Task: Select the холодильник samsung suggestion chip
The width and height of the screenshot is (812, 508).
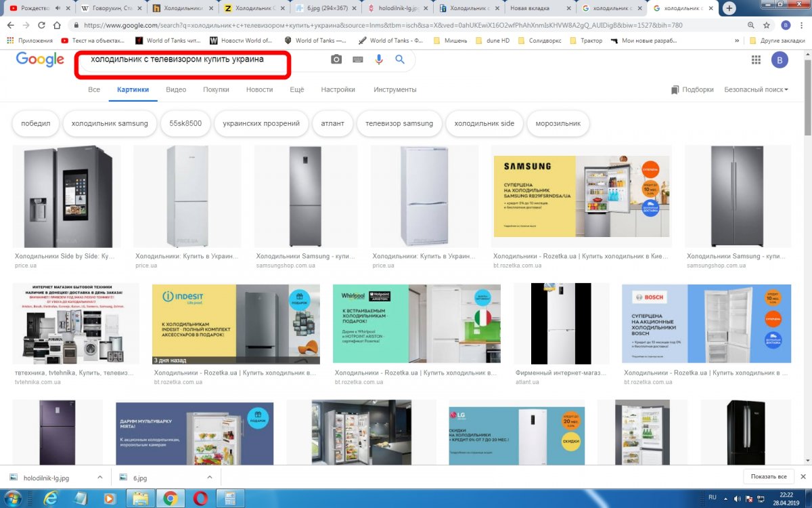Action: pos(110,123)
